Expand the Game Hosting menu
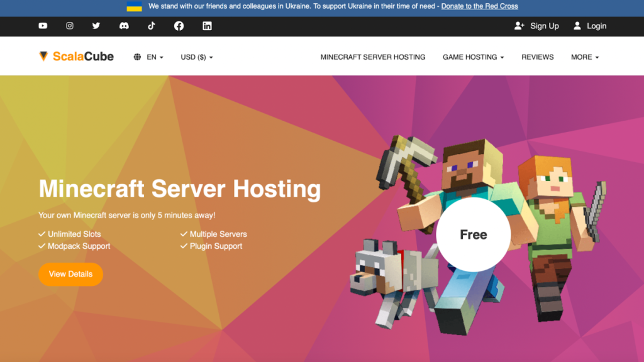The height and width of the screenshot is (362, 644). click(474, 57)
